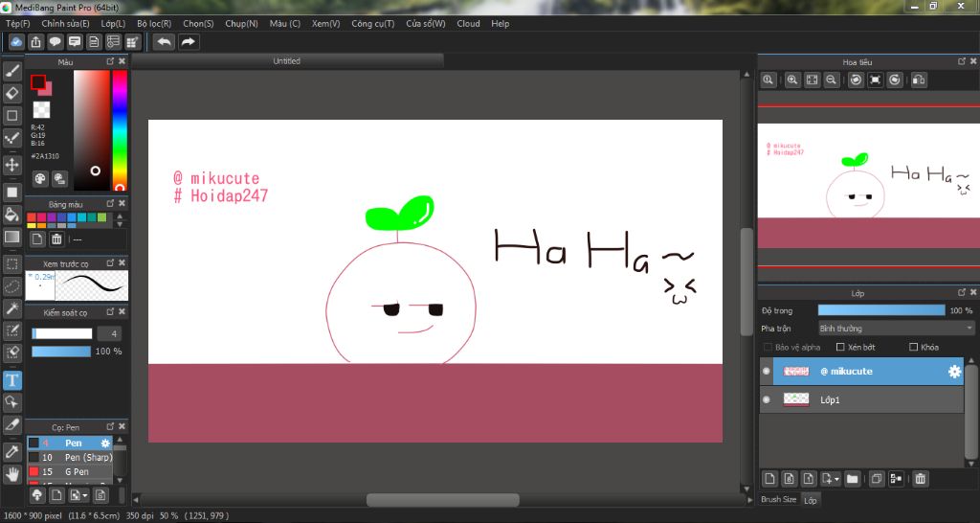This screenshot has height=523, width=980.
Task: Select the Eraser tool
Action: coord(11,93)
